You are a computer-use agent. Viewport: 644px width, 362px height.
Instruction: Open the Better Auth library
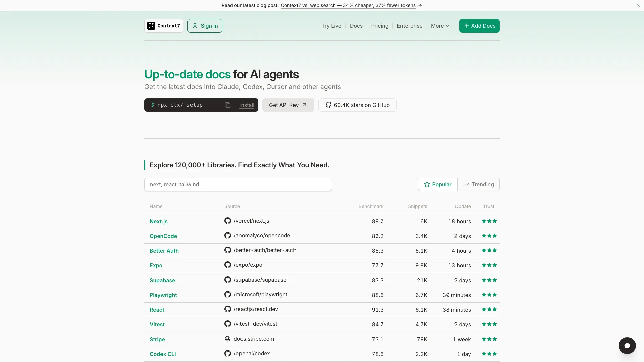164,251
